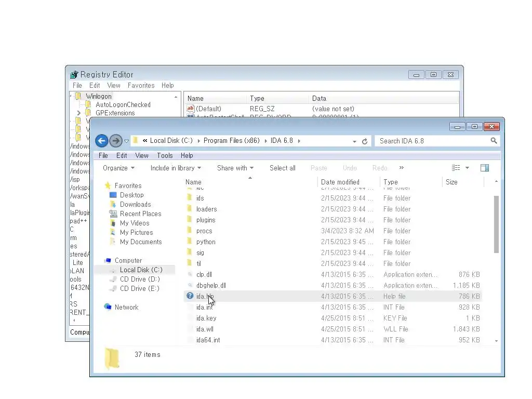Open the Help menu in Registry Editor
The image size is (532, 399).
(167, 86)
